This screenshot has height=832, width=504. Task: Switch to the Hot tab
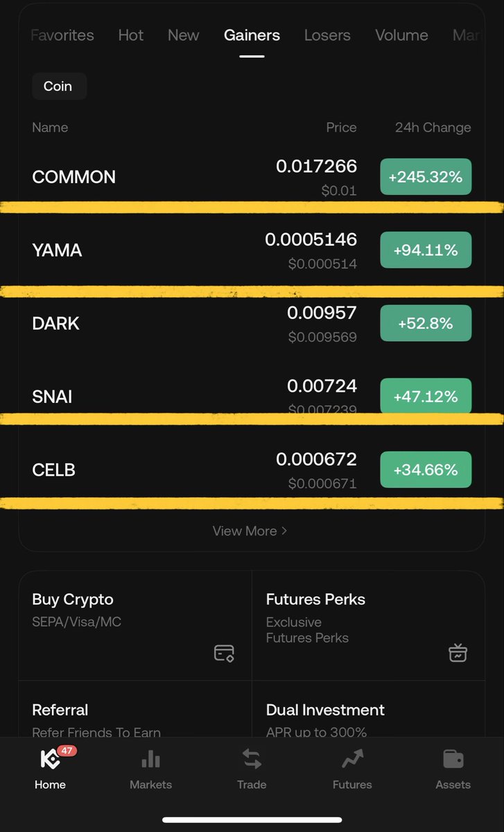point(131,35)
